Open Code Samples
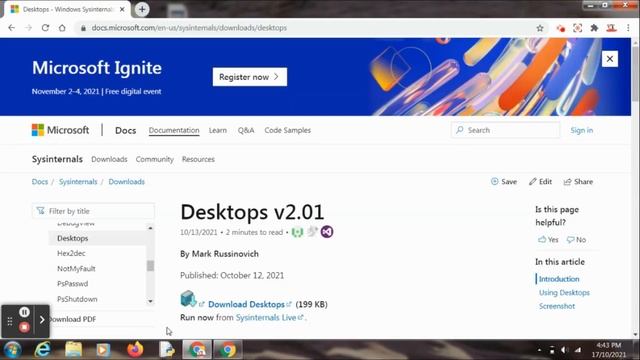This screenshot has width=640, height=360. 287,130
